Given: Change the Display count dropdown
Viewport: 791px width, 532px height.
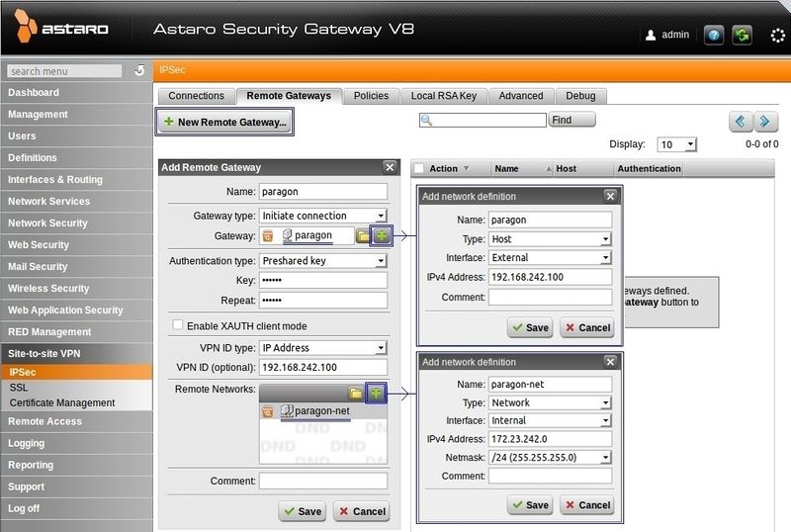Looking at the screenshot, I should (x=677, y=144).
